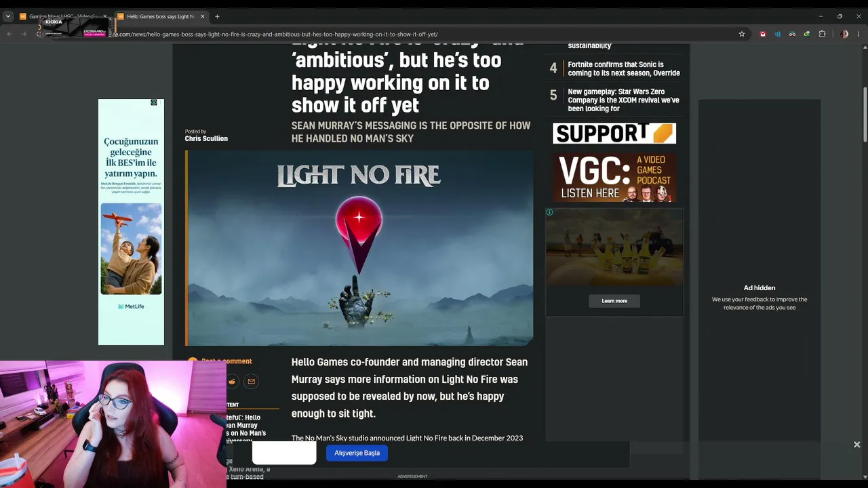Open the MetLife BES advertisement

[x=131, y=222]
